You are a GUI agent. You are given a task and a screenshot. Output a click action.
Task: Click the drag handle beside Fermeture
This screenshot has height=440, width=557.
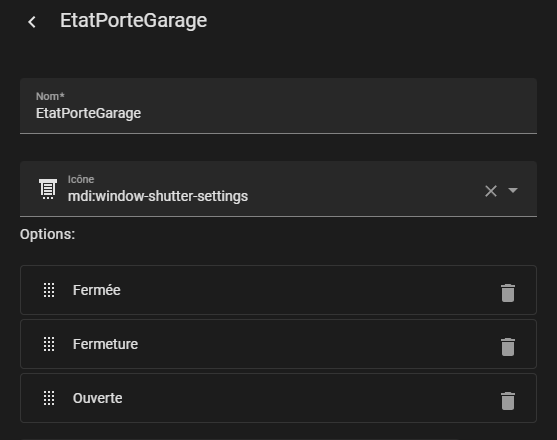49,344
